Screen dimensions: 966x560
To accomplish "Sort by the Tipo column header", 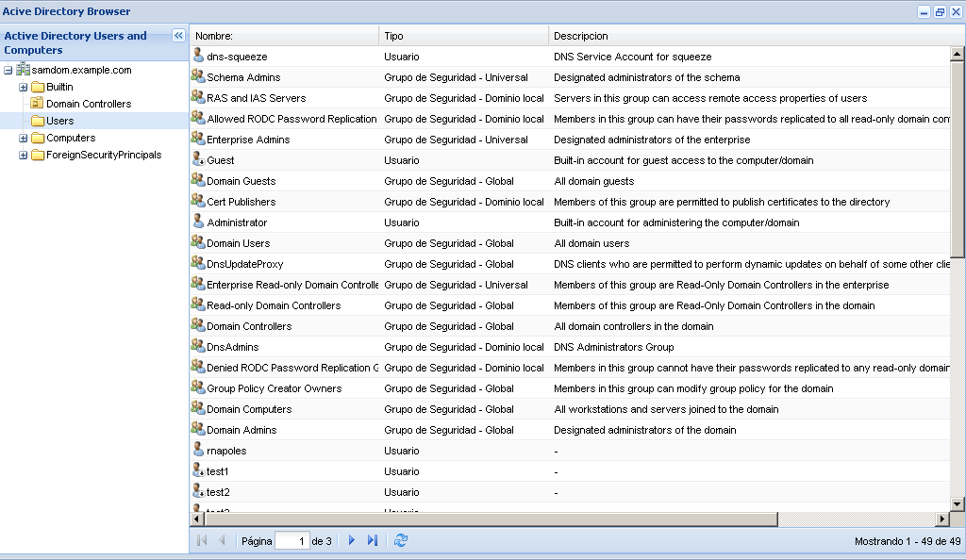I will [x=462, y=36].
